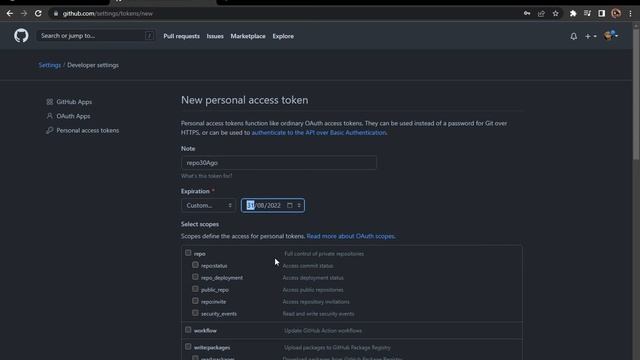
Task: Click the GitHub Apps sidebar icon
Action: click(49, 102)
